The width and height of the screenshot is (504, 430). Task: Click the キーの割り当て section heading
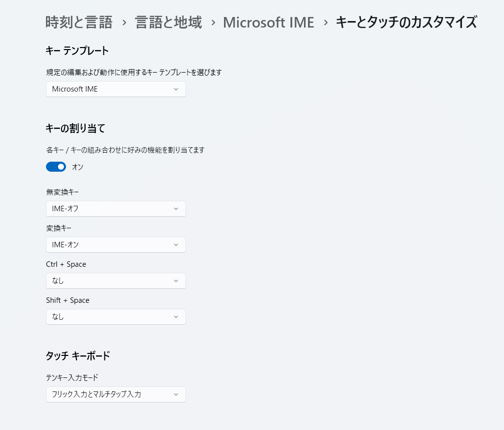tap(75, 129)
